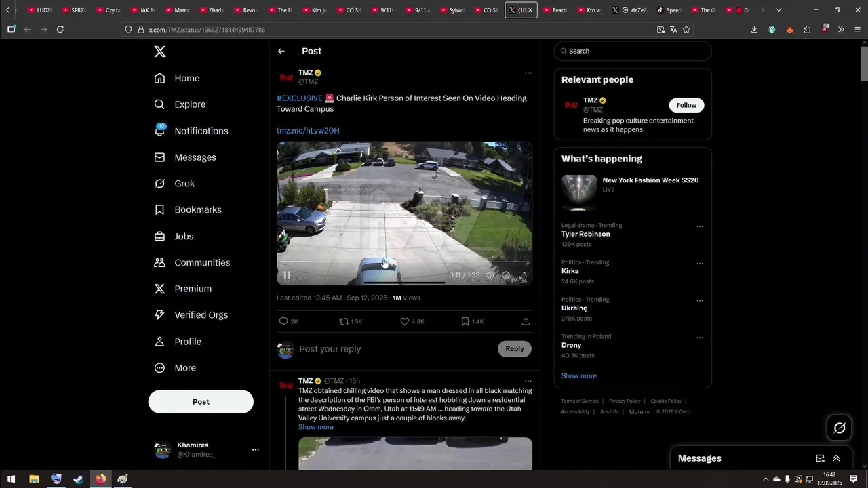
Task: Mute the video sound
Action: pos(490,275)
